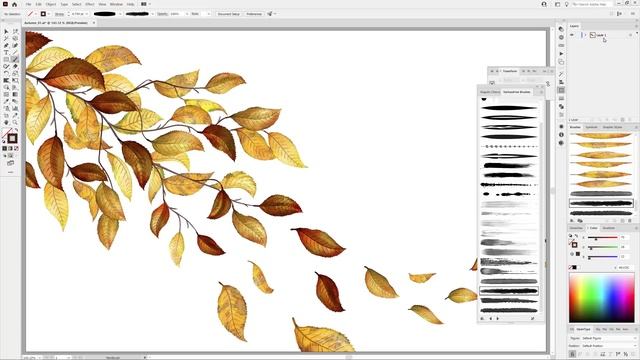This screenshot has width=640, height=360.
Task: Switch to the Graphic Styles tab
Action: (x=612, y=127)
